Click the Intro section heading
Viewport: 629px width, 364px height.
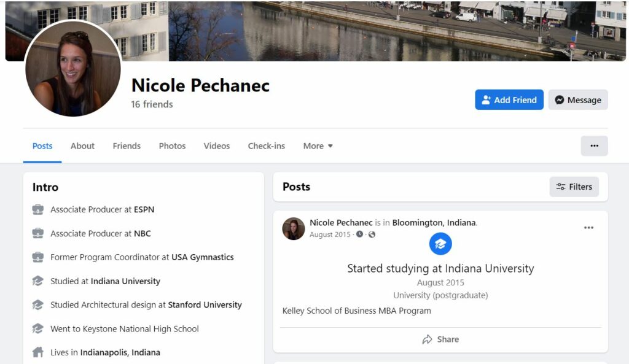(45, 187)
